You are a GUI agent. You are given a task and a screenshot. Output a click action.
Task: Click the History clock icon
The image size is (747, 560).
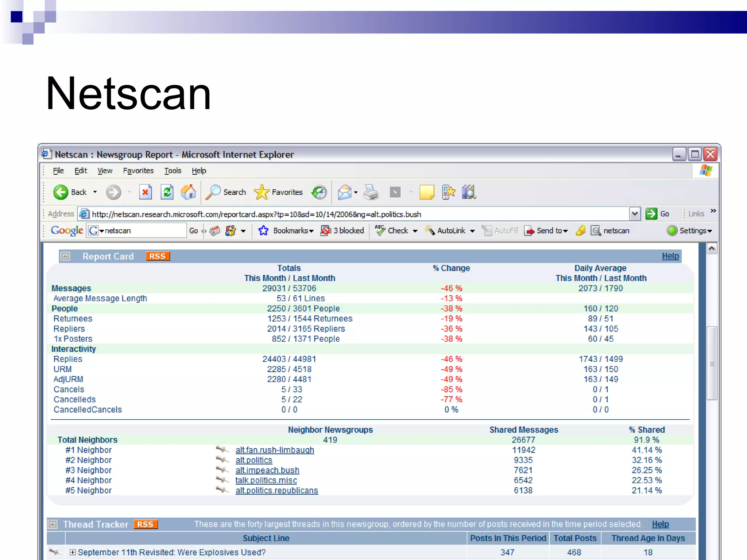(x=319, y=192)
